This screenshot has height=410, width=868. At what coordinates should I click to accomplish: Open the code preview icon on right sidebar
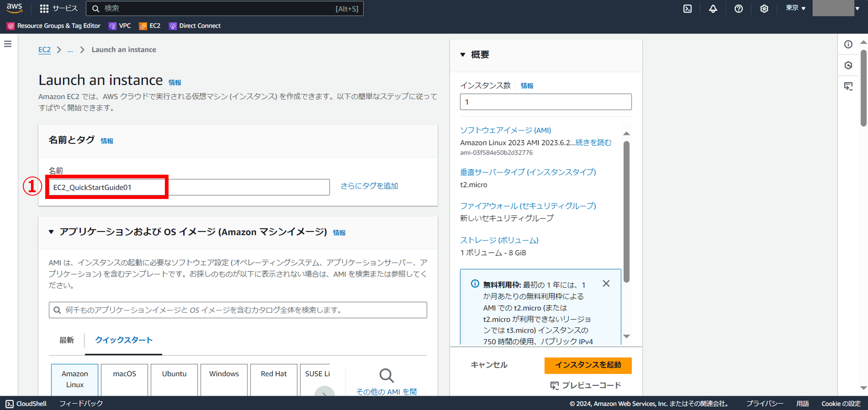848,86
